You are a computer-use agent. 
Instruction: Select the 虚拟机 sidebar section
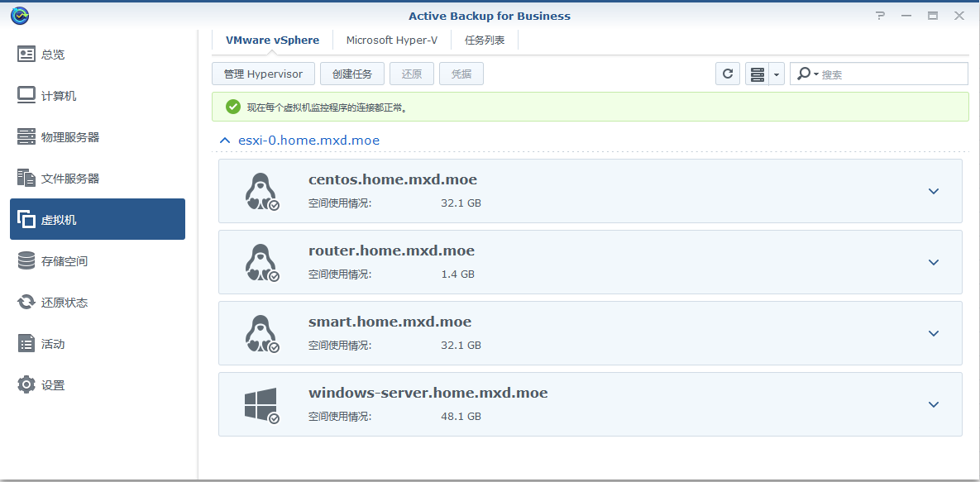(98, 219)
